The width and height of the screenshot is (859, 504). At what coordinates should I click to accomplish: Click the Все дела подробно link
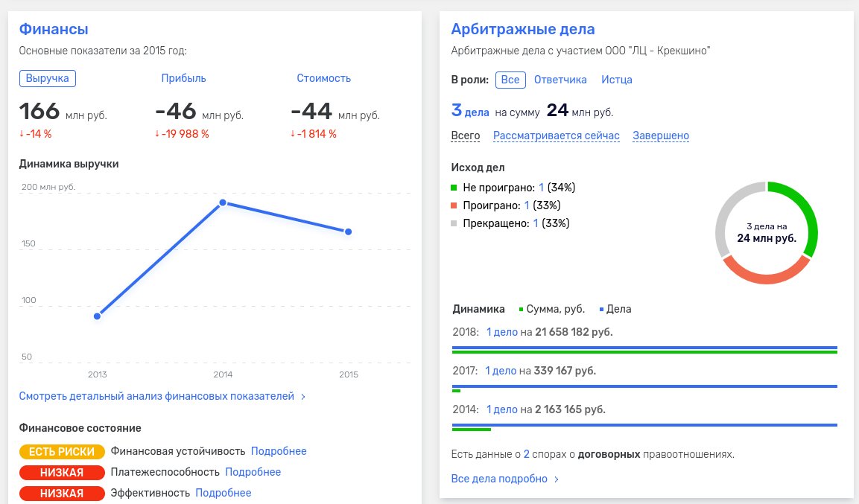tap(499, 479)
